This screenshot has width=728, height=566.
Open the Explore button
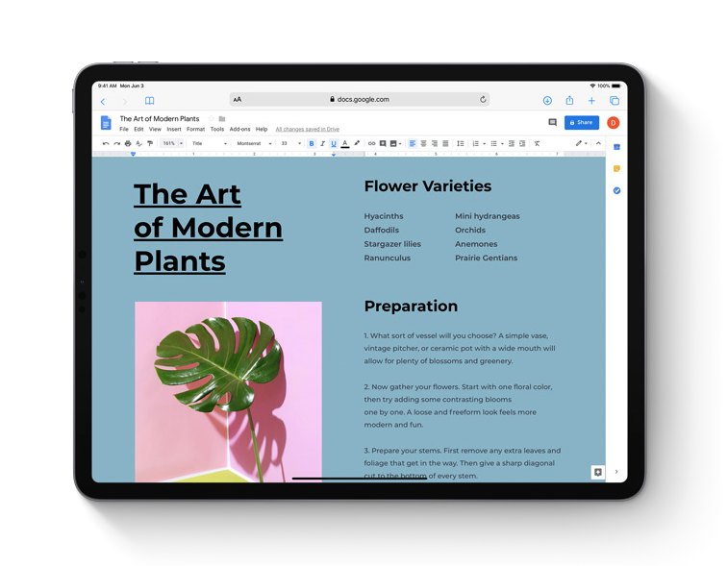[x=597, y=472]
